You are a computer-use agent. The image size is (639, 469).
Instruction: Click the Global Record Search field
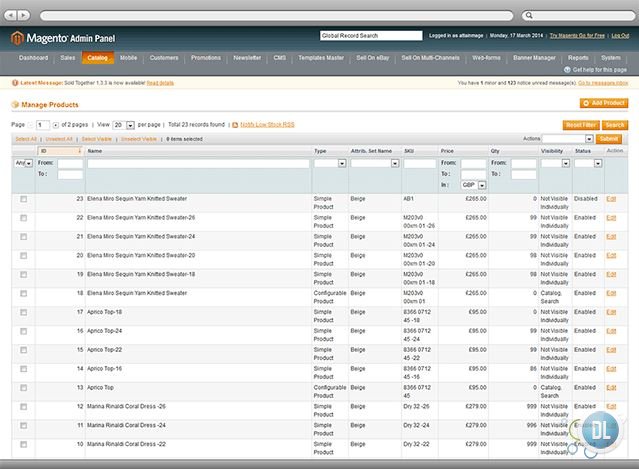[370, 36]
